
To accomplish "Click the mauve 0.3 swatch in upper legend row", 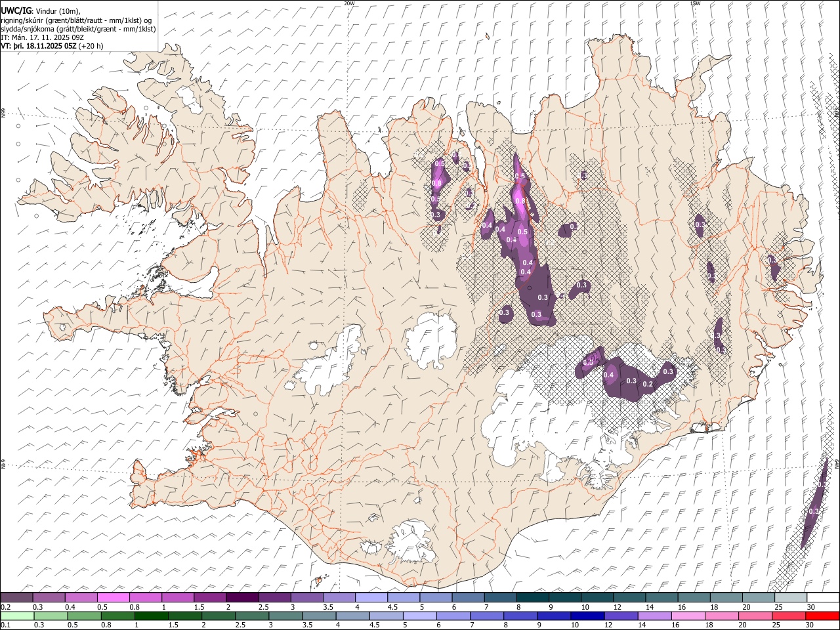I will (x=49, y=597).
